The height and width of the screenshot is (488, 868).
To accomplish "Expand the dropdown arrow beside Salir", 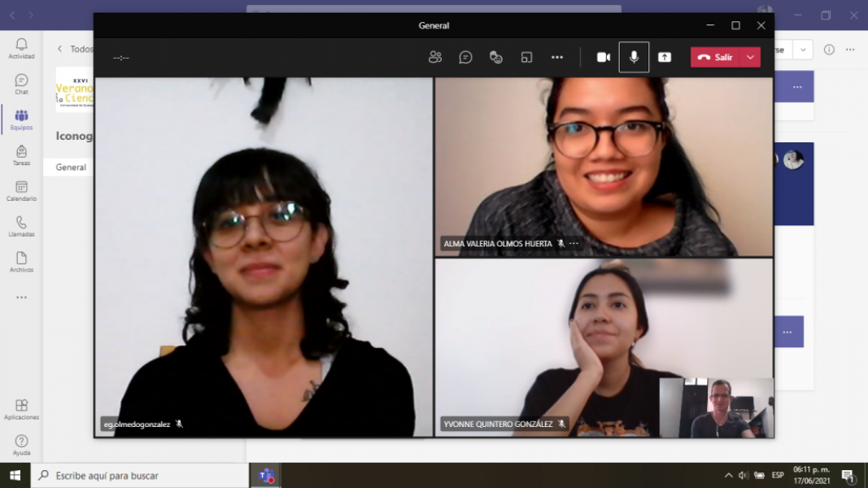I will 750,57.
